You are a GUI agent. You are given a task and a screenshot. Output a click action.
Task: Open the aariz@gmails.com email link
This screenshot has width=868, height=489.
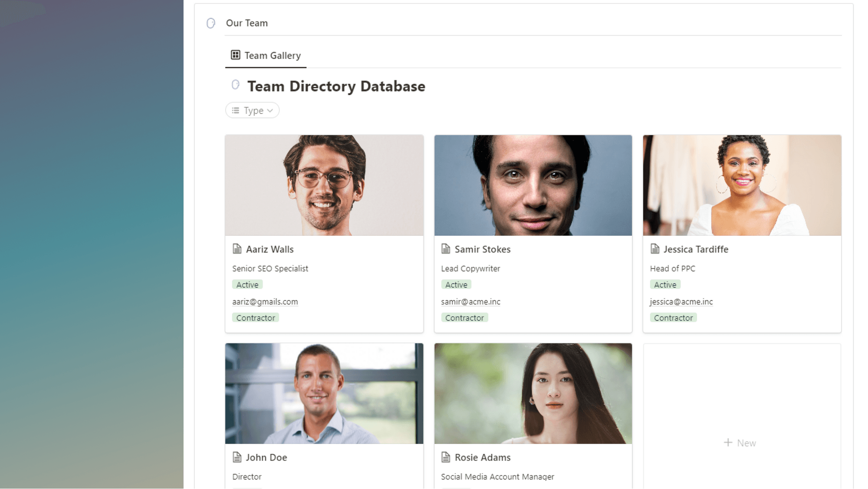click(265, 301)
